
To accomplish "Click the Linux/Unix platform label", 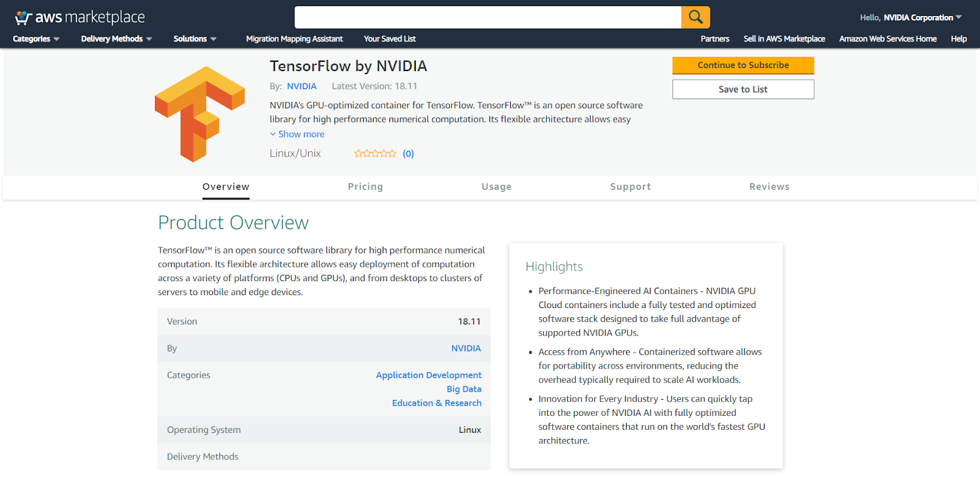I will point(295,154).
